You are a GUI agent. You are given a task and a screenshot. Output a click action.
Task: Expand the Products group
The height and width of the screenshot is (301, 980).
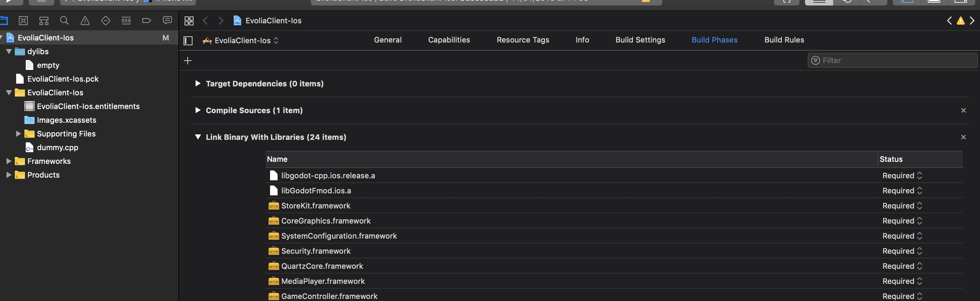coord(9,174)
